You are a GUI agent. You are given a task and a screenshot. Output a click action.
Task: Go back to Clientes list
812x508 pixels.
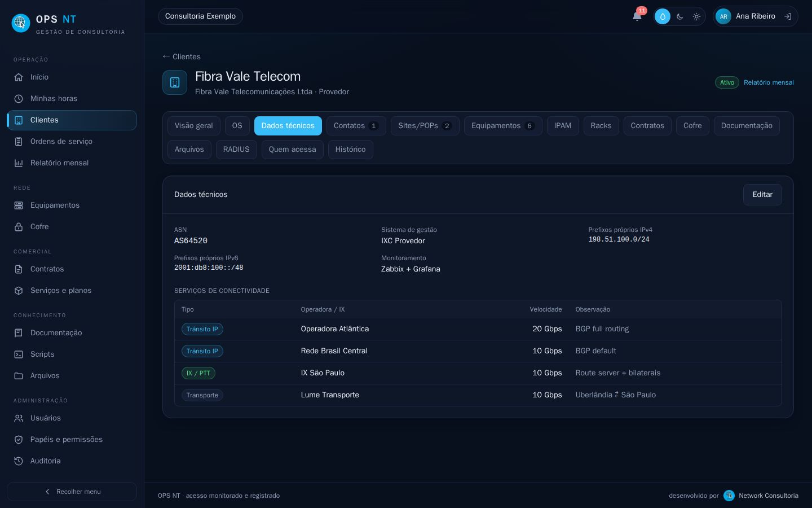(x=182, y=56)
